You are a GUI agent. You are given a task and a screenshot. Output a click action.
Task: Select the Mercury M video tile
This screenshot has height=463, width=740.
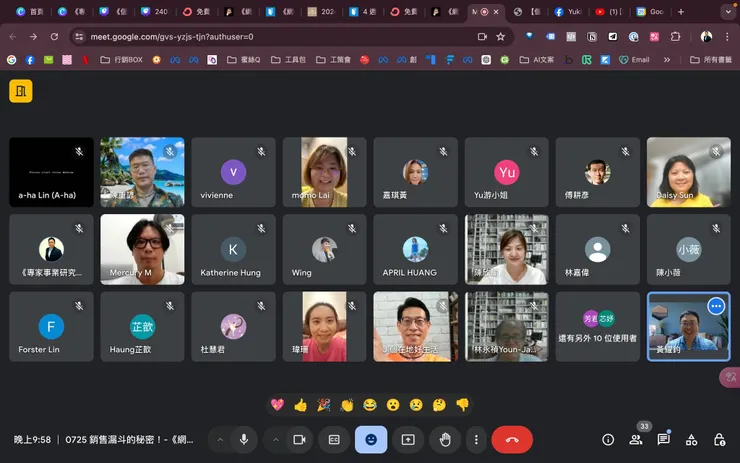(143, 249)
